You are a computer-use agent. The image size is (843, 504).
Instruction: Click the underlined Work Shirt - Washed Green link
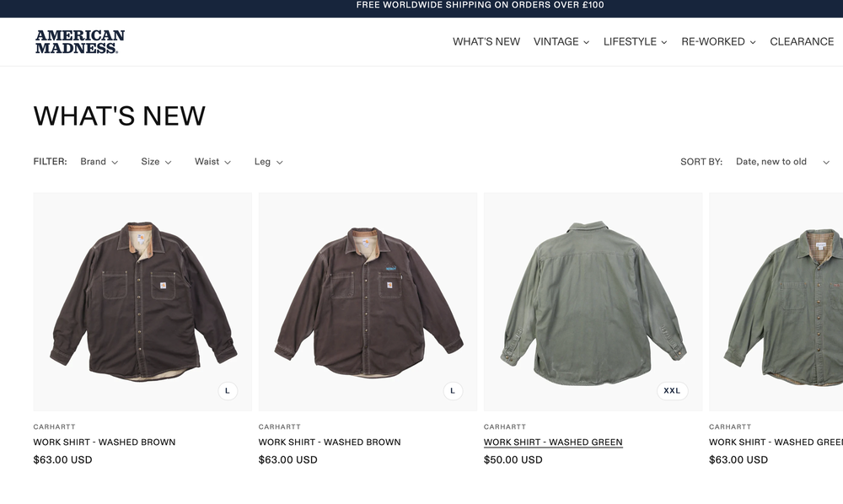click(553, 442)
